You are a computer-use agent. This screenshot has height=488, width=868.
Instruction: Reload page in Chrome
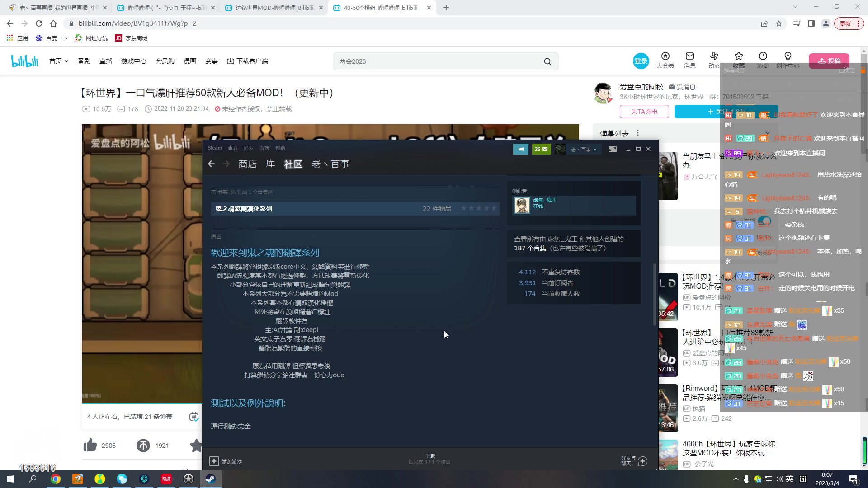(x=39, y=23)
